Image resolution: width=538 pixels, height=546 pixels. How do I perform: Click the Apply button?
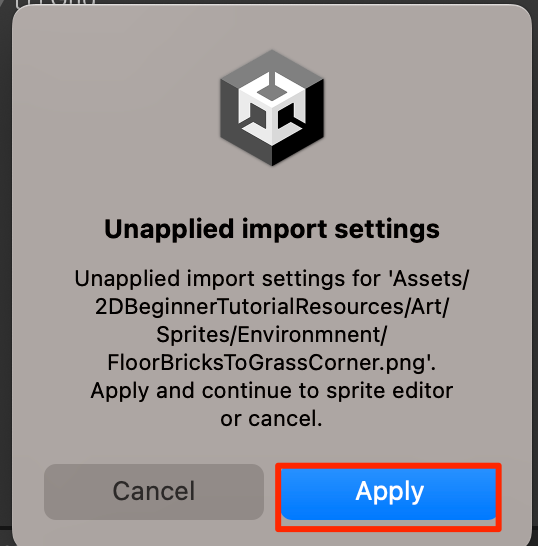click(x=388, y=494)
